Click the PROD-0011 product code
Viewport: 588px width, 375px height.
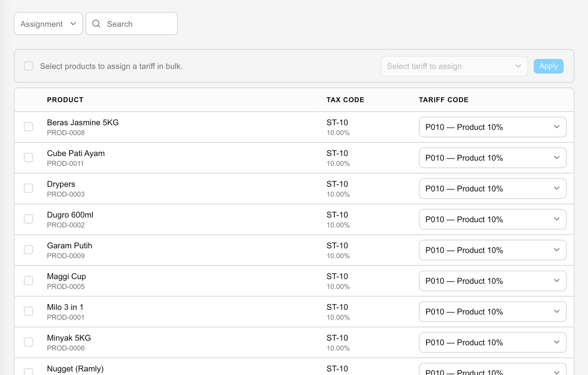65,164
